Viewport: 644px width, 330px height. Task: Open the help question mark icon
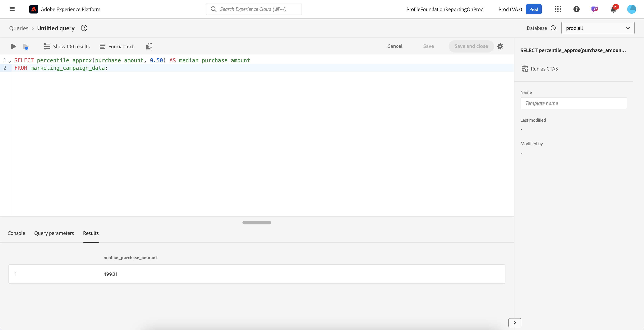(x=576, y=9)
